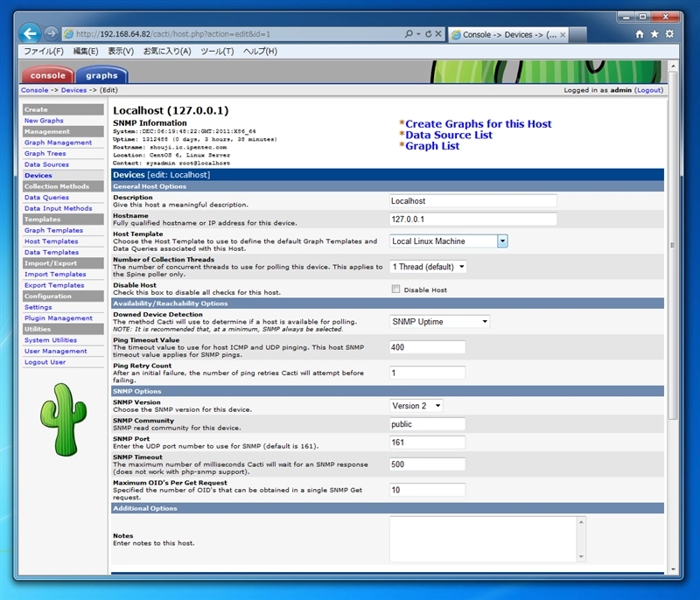Open the お気に入り(A) menu
This screenshot has height=600, width=700.
pos(167,52)
